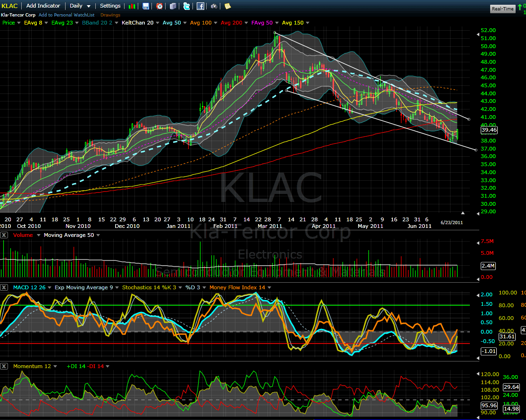This screenshot has height=420, width=526.
Task: Expand the EAvg 8 dropdown arrow
Action: 46,23
